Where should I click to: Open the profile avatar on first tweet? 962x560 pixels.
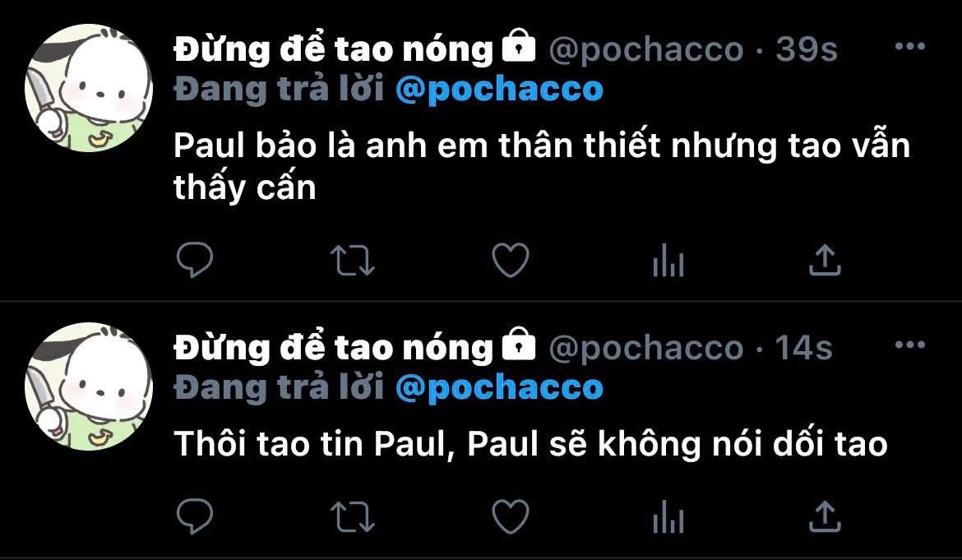point(89,88)
